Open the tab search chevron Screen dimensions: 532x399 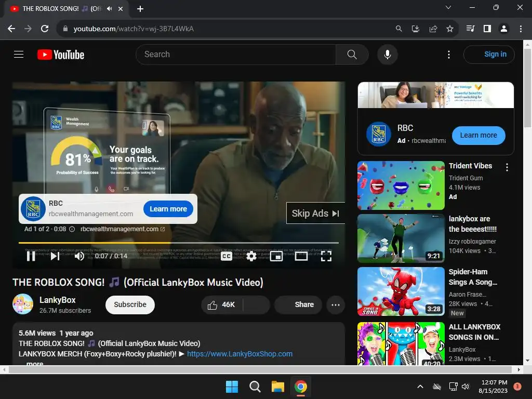coord(448,7)
